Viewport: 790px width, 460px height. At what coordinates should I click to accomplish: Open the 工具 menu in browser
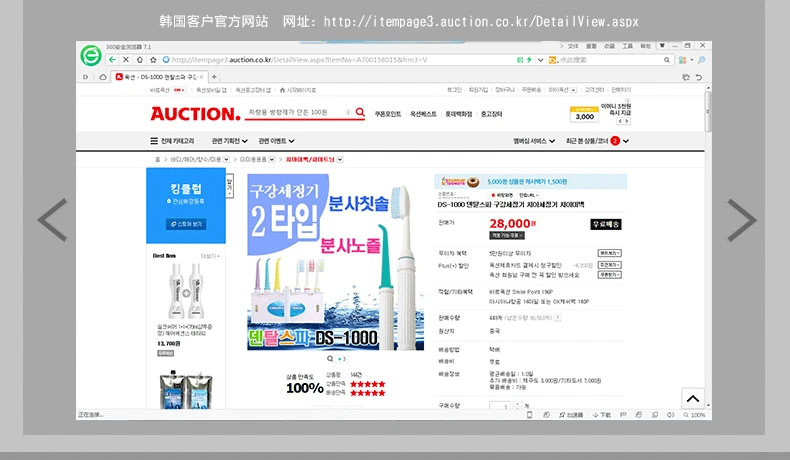(627, 46)
